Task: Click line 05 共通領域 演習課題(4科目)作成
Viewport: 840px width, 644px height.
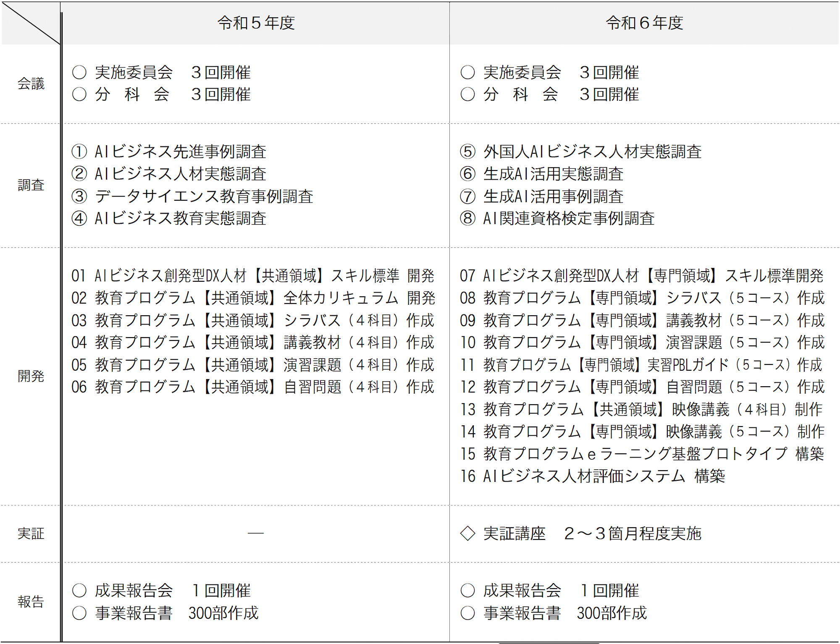Action: coord(253,365)
